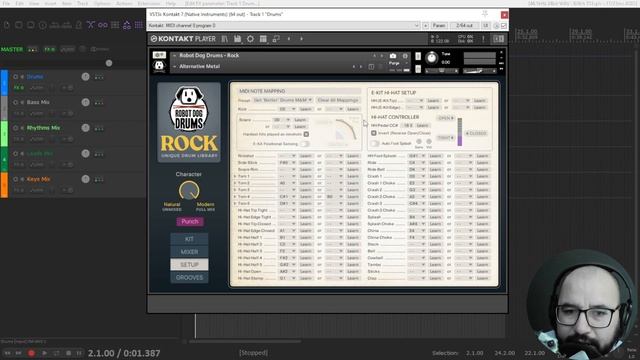This screenshot has height=360, width=640.
Task: Expand the Tom 1 row arrow
Action: tap(235, 176)
